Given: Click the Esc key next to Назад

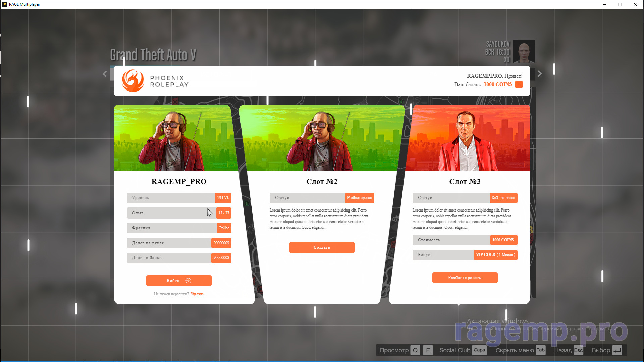Looking at the screenshot, I should pyautogui.click(x=578, y=350).
